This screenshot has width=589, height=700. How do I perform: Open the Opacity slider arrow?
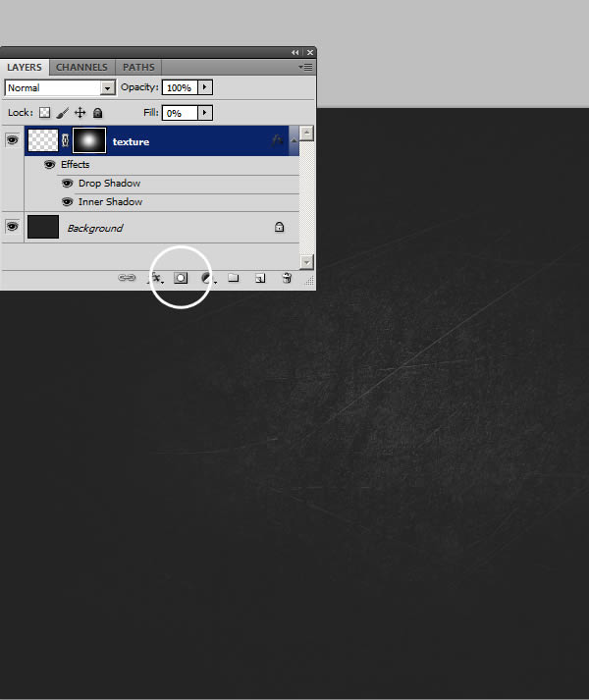click(x=205, y=87)
